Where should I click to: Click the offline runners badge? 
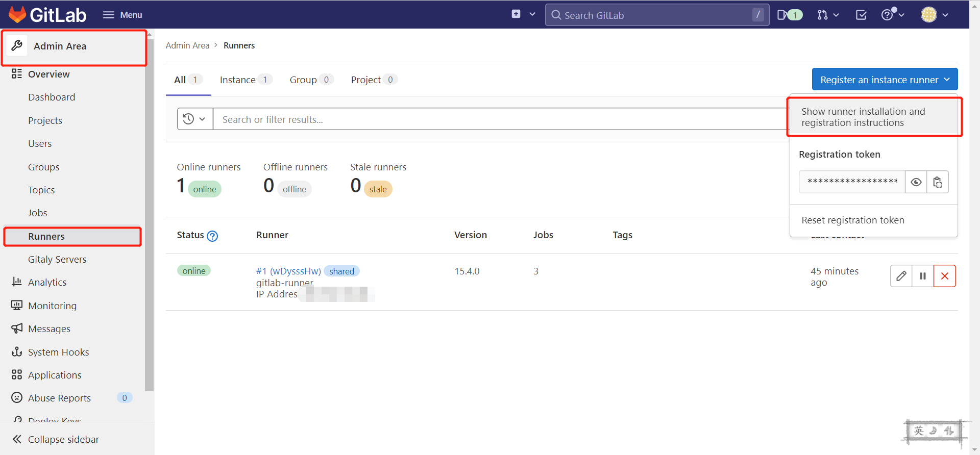tap(295, 189)
